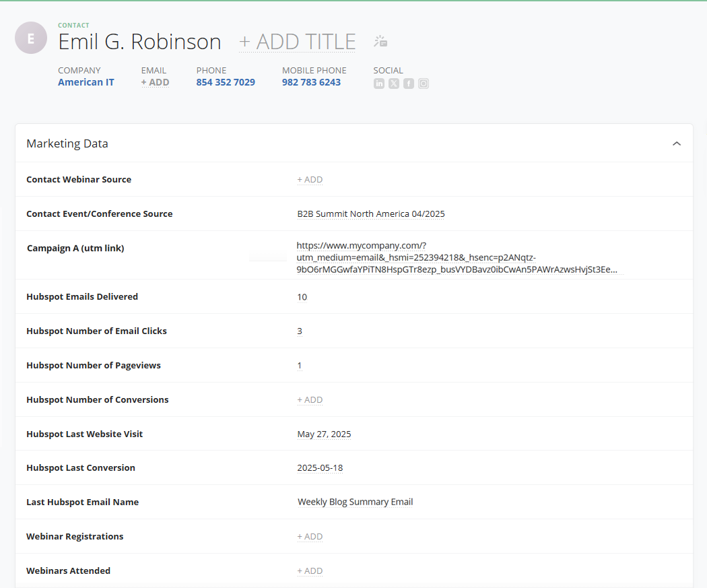Click the Webinars Attended label
Viewport: 707px width, 588px height.
69,570
